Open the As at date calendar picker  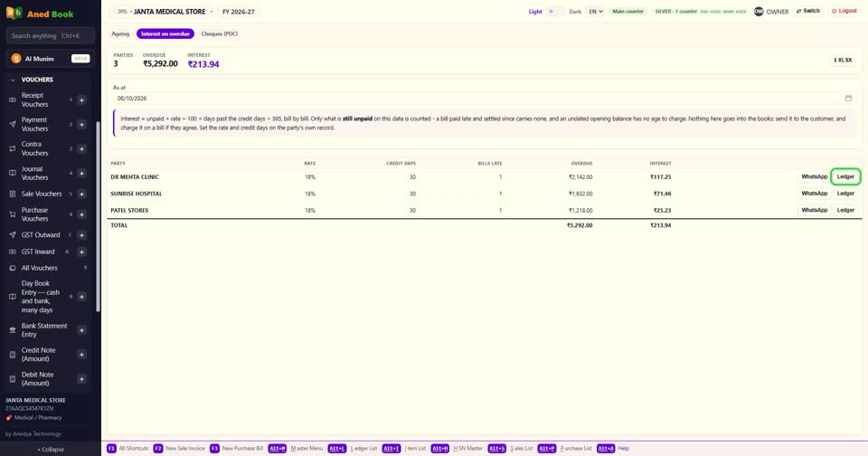(x=848, y=98)
